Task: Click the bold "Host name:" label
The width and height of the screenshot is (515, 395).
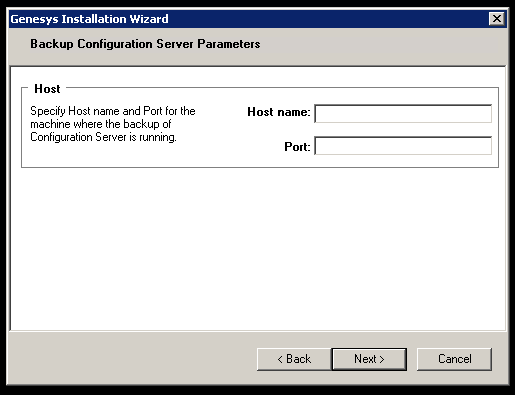Action: click(x=279, y=112)
